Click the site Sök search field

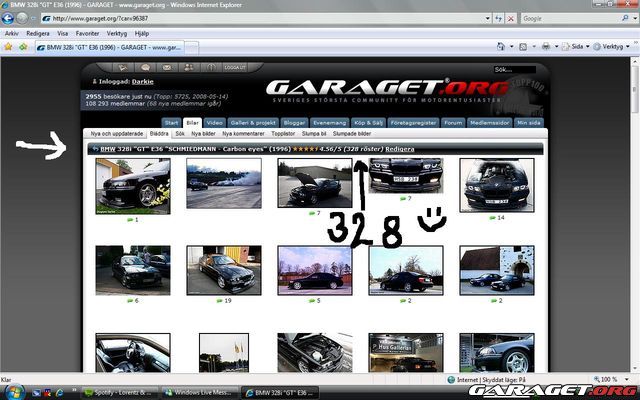(x=514, y=70)
